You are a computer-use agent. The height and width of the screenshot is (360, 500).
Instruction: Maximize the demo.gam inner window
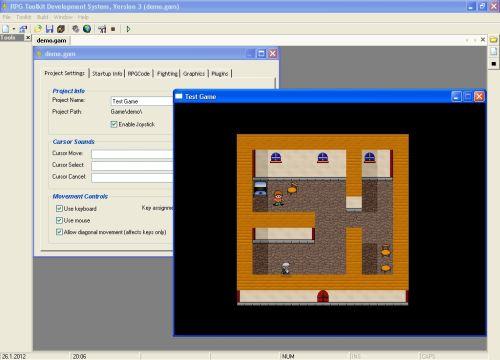pyautogui.click(x=261, y=54)
